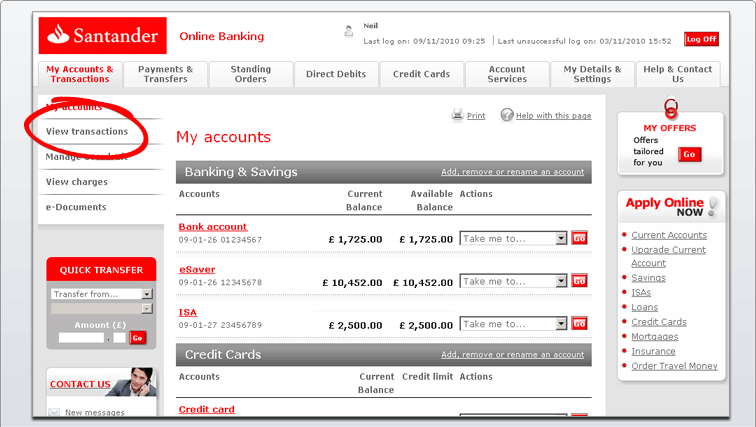Log off from online banking
This screenshot has height=427, width=756.
[701, 39]
